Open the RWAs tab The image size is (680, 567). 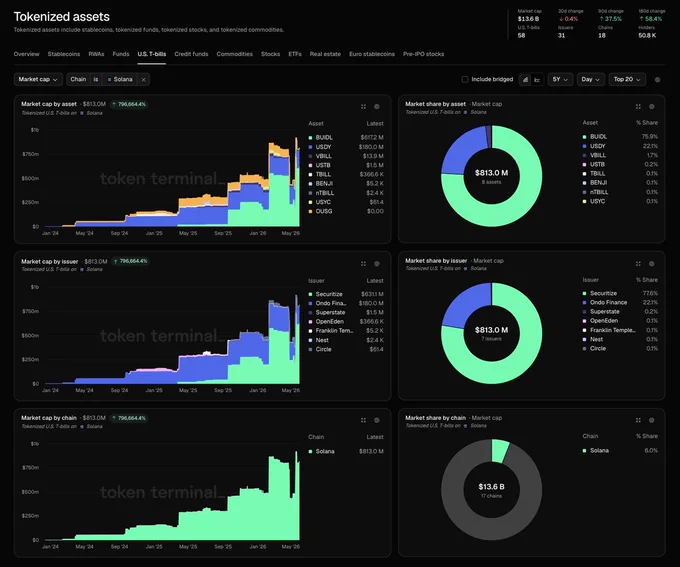tap(96, 54)
